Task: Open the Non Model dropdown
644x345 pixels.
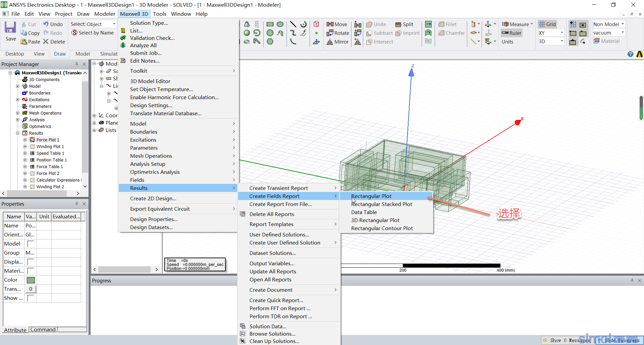Action: [623, 24]
